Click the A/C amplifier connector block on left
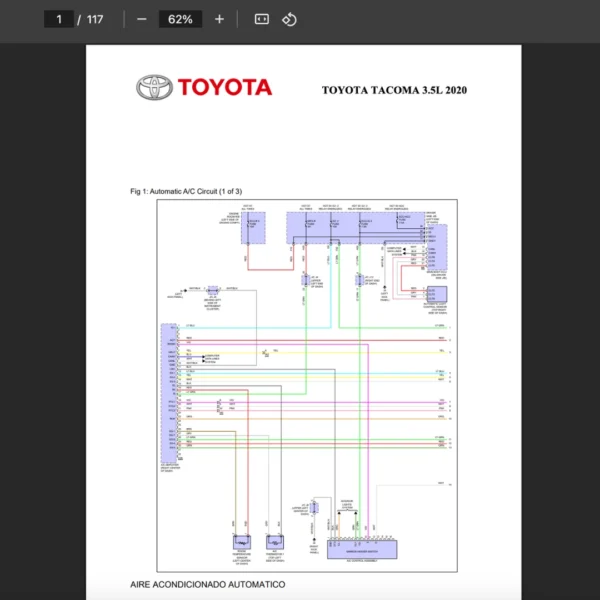The height and width of the screenshot is (600, 600). coord(169,393)
